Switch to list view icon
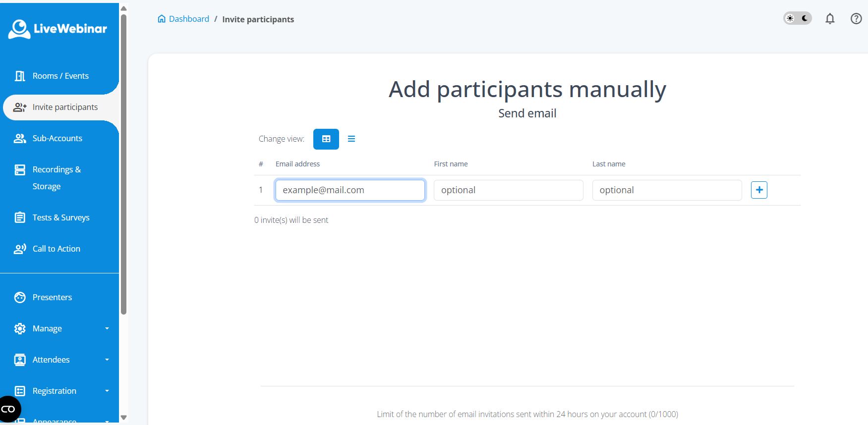Screen dimensions: 868x425 pos(351,139)
